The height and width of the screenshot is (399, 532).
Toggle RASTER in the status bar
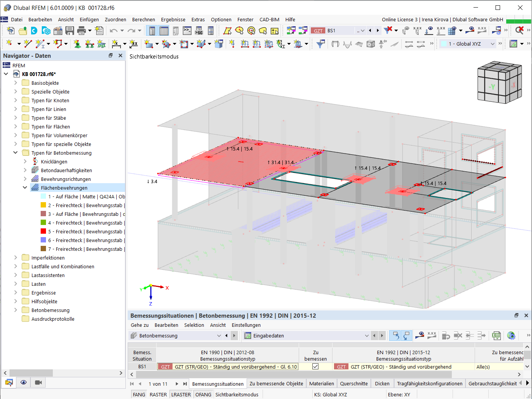click(158, 394)
